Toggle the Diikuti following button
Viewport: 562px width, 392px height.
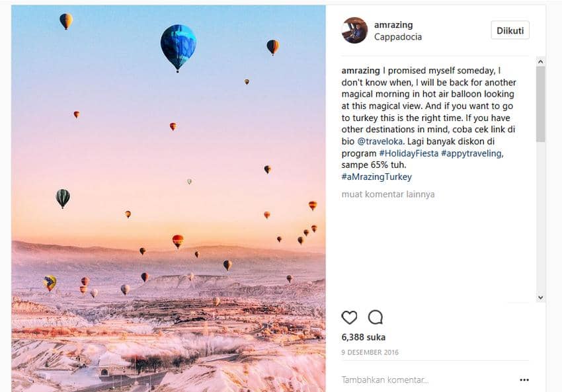[x=510, y=30]
